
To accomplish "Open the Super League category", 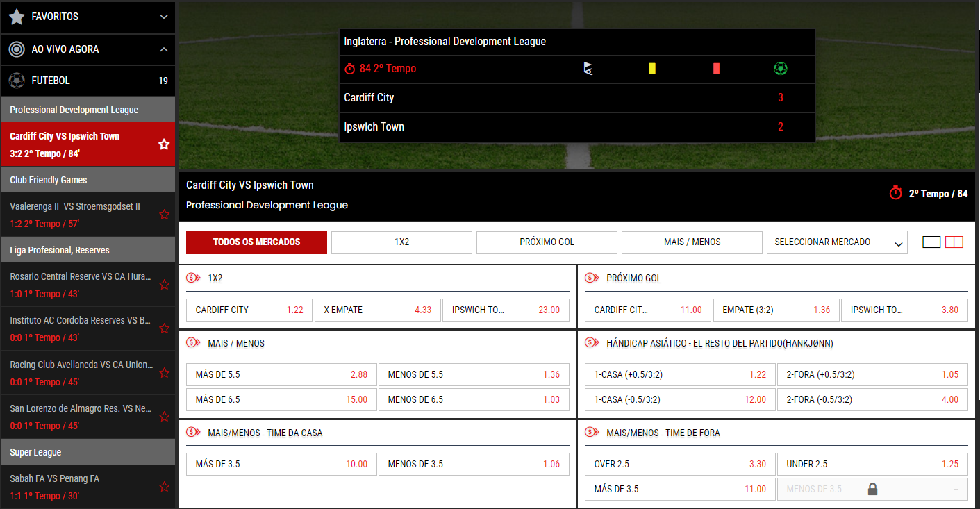I will coord(88,452).
